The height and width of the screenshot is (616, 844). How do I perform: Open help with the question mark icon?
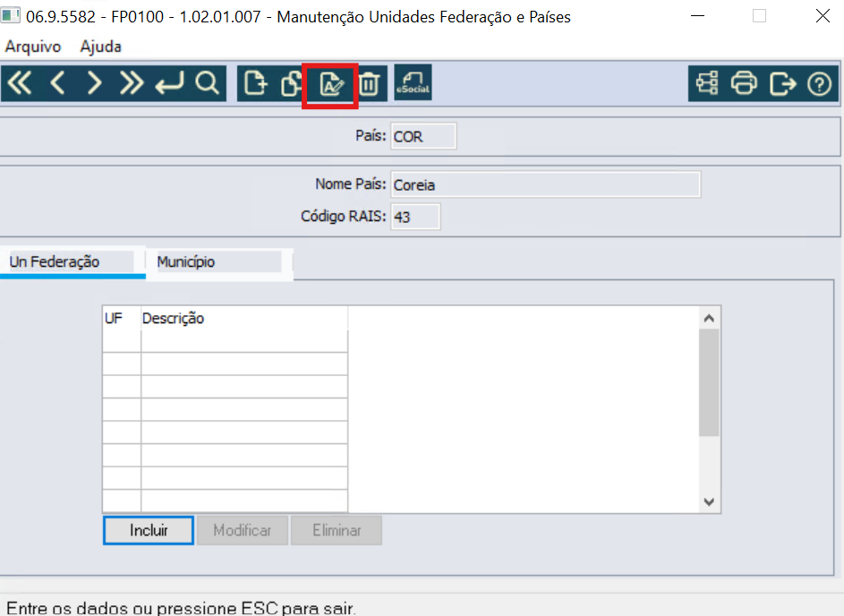(819, 84)
